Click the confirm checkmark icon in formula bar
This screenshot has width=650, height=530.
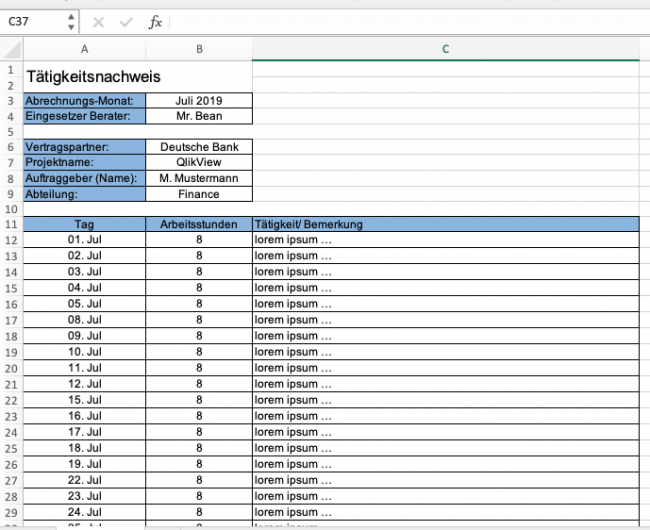tap(126, 22)
